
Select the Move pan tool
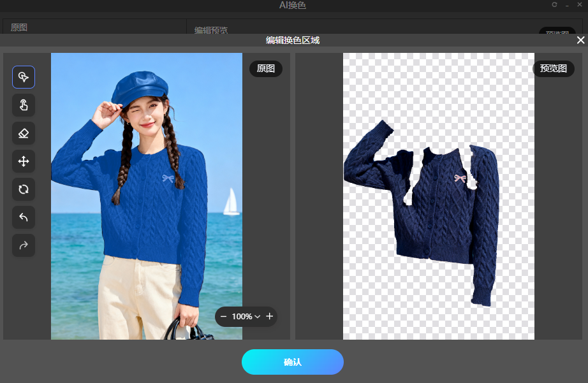(24, 161)
